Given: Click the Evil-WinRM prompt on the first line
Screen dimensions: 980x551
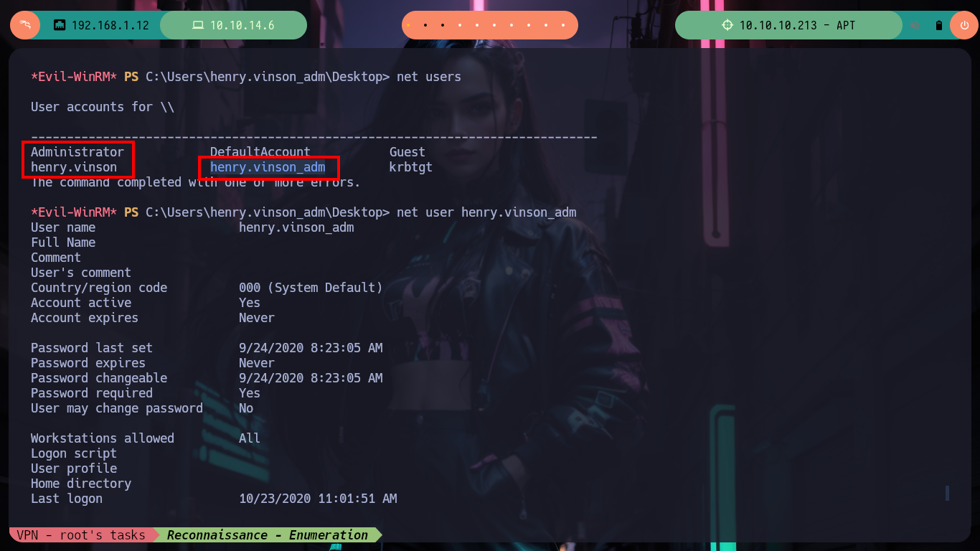Looking at the screenshot, I should pos(74,77).
